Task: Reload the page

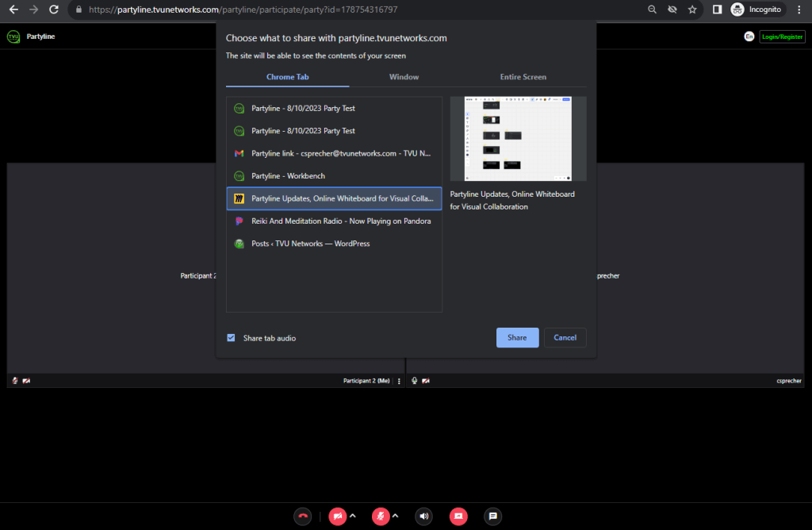Action: pyautogui.click(x=53, y=10)
